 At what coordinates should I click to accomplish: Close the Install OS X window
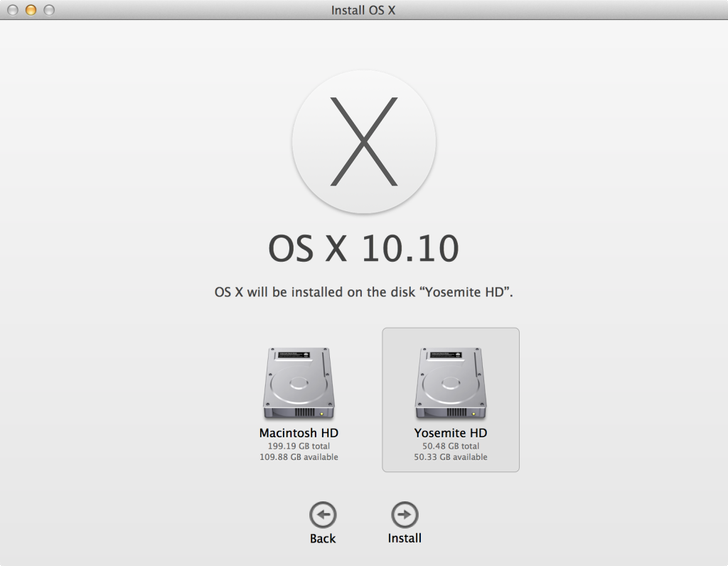point(13,10)
